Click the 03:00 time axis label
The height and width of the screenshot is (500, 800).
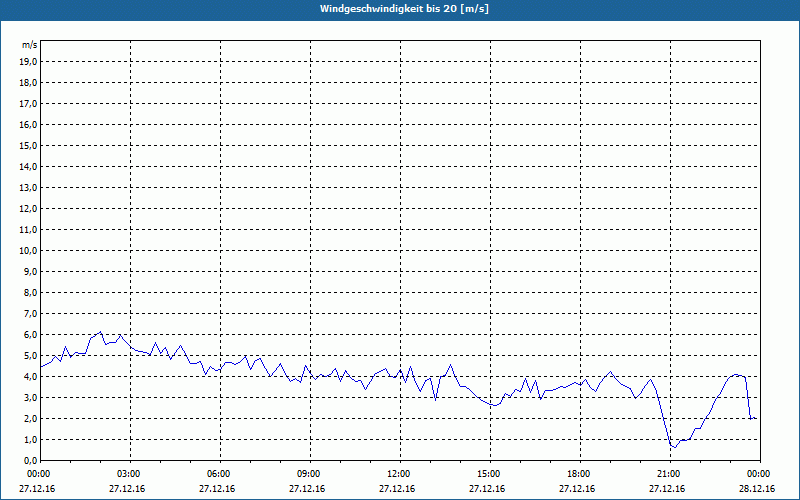pos(129,473)
